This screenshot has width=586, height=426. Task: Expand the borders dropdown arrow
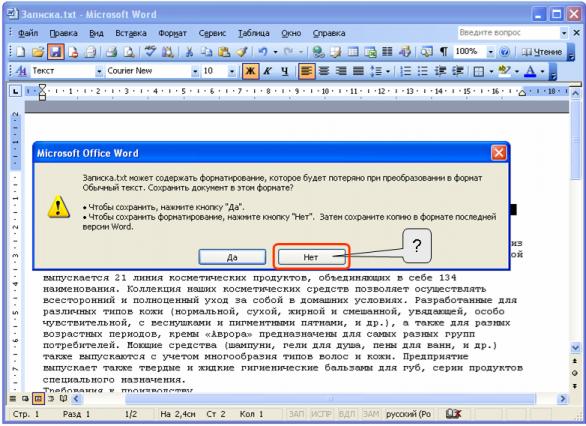tap(491, 71)
